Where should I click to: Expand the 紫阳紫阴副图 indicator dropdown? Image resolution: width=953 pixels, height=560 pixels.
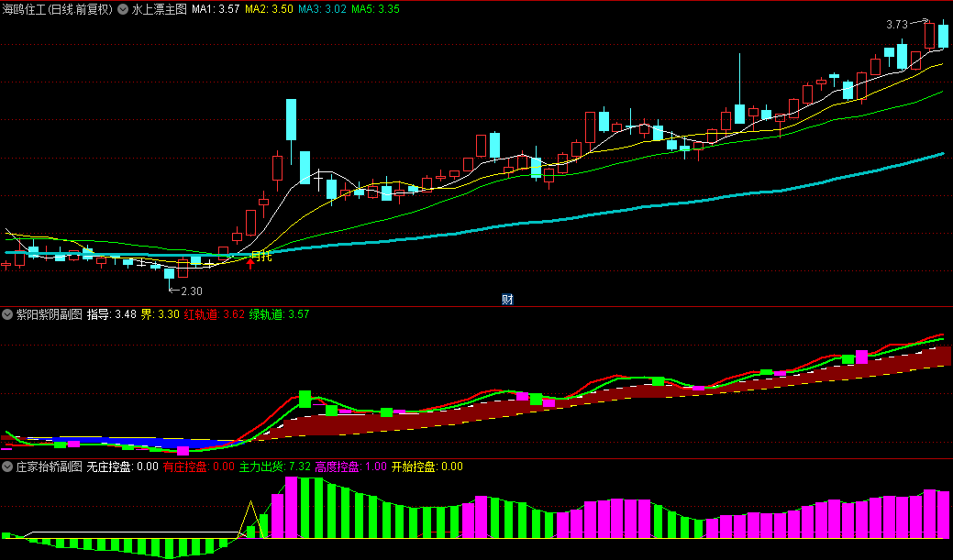point(7,314)
